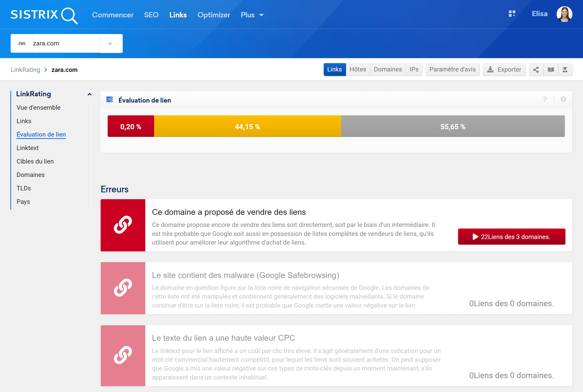Open the Optimizer menu
Screen dimensions: 583x392
tap(213, 15)
